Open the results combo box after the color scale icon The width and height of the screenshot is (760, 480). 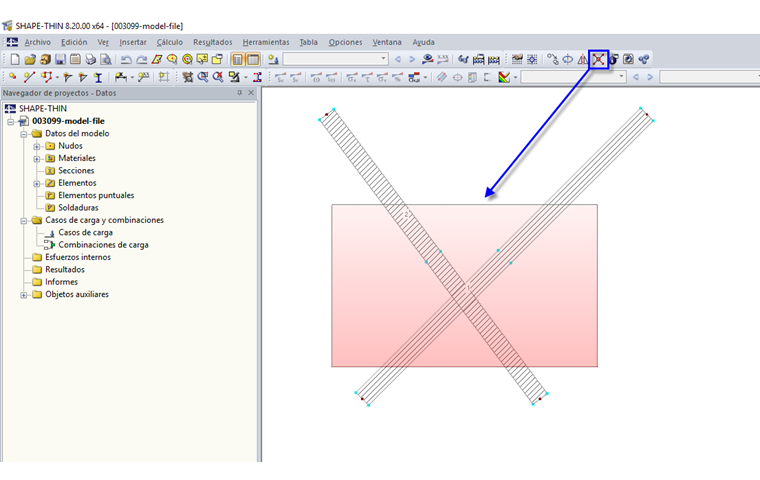pyautogui.click(x=573, y=77)
